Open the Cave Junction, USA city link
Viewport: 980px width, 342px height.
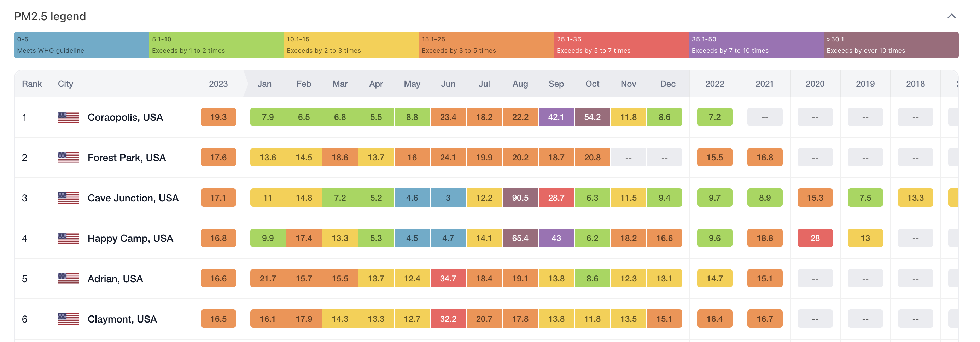[x=133, y=198]
